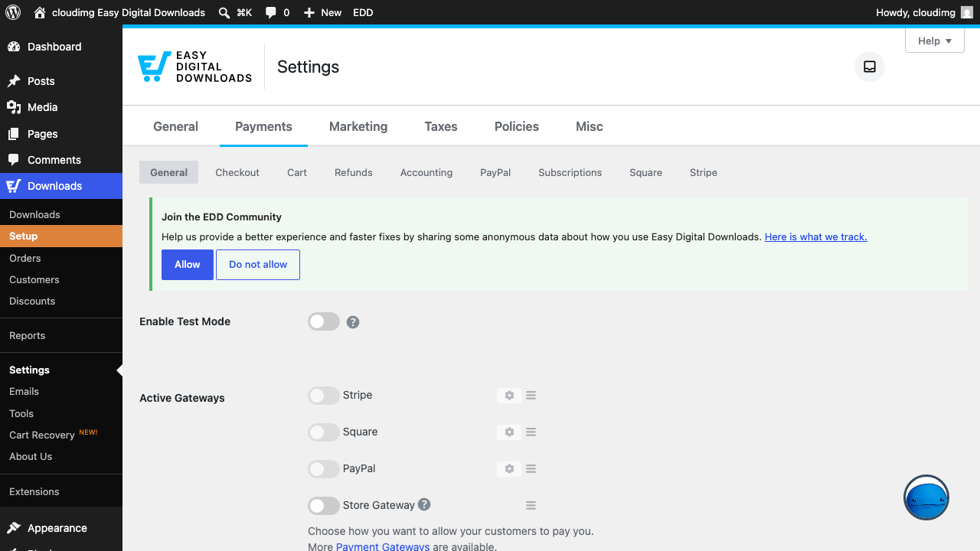The width and height of the screenshot is (980, 551).
Task: Open Extensions in sidebar
Action: (61, 491)
